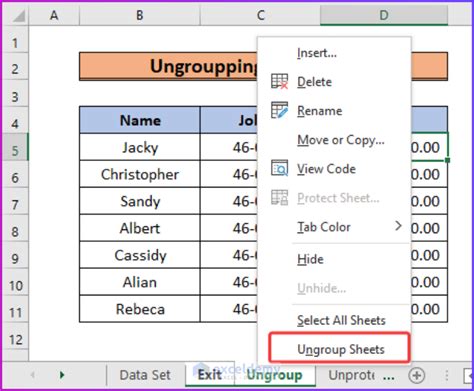Screen dimensions: 474x391
Task: Switch to the Unprote... sheet tab
Action: click(351, 375)
